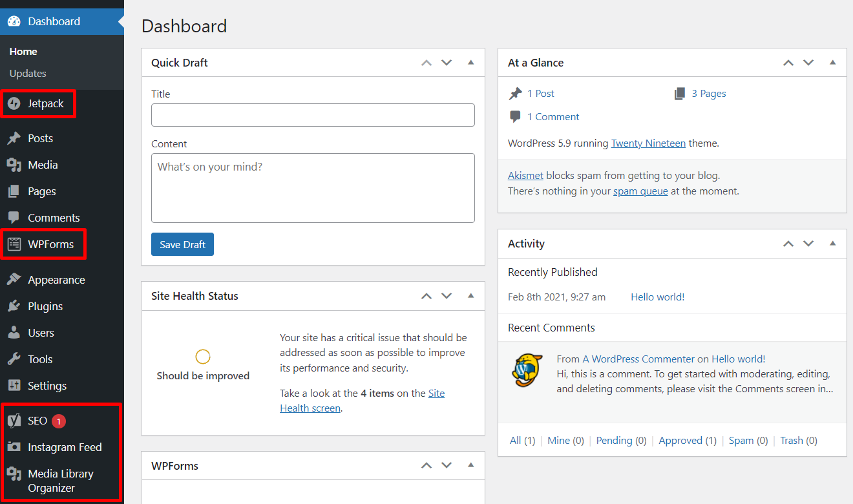Click the WPForms form icon

(14, 244)
